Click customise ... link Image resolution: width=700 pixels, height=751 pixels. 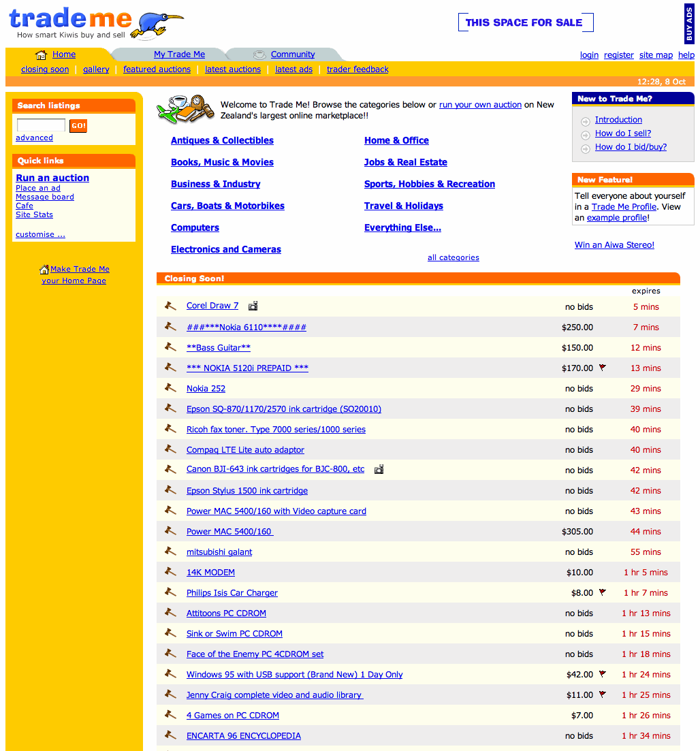(40, 235)
